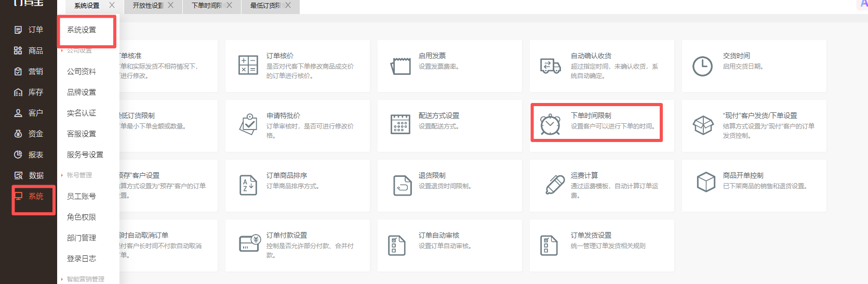Click the “现付”客户发货 box icon
This screenshot has width=868, height=284.
tap(703, 125)
